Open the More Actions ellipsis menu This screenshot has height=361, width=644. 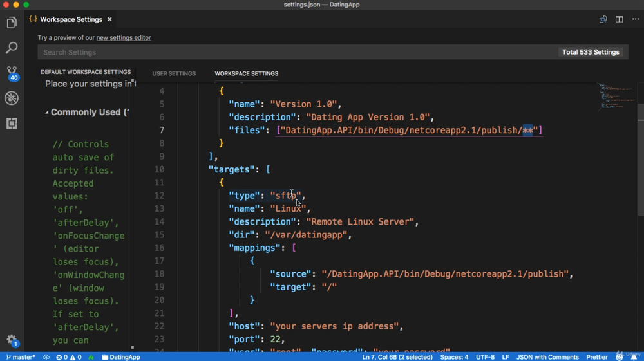[x=636, y=19]
